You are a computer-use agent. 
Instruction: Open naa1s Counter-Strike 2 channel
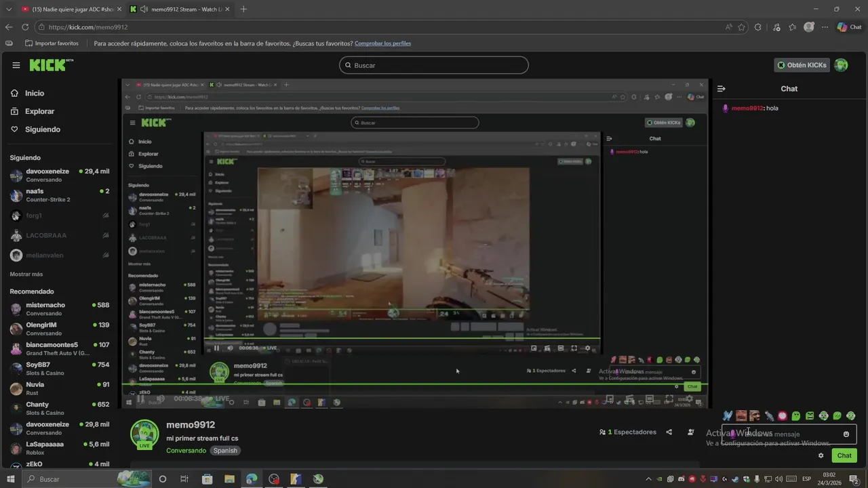click(x=60, y=195)
